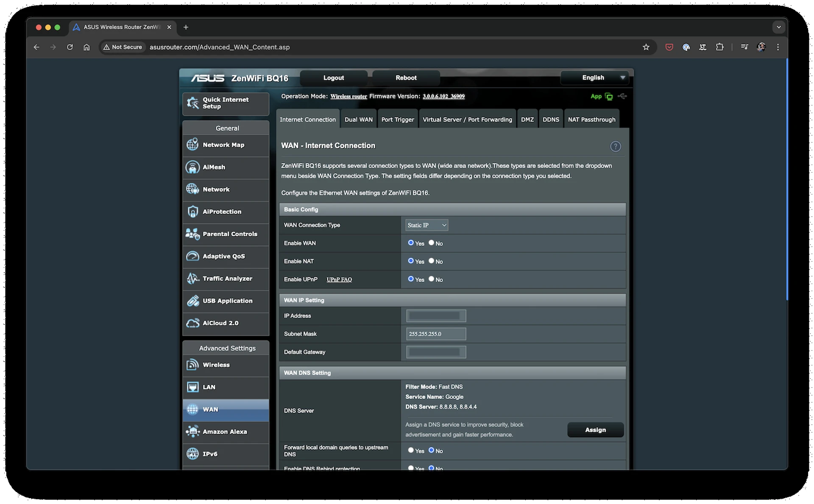Open firmware version 3.0.0.6.102_36909 link
Screen dimensions: 814x504
tap(443, 96)
